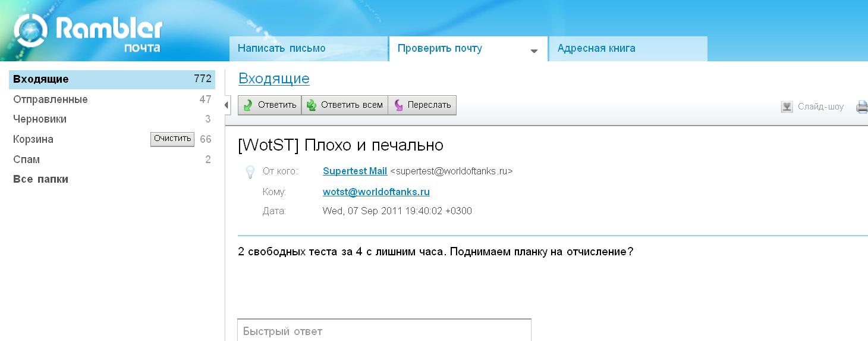Screen dimensions: 868x341
Task: Click the date Wed, 07 Sep 2011 19:40:02
Action: (397, 211)
